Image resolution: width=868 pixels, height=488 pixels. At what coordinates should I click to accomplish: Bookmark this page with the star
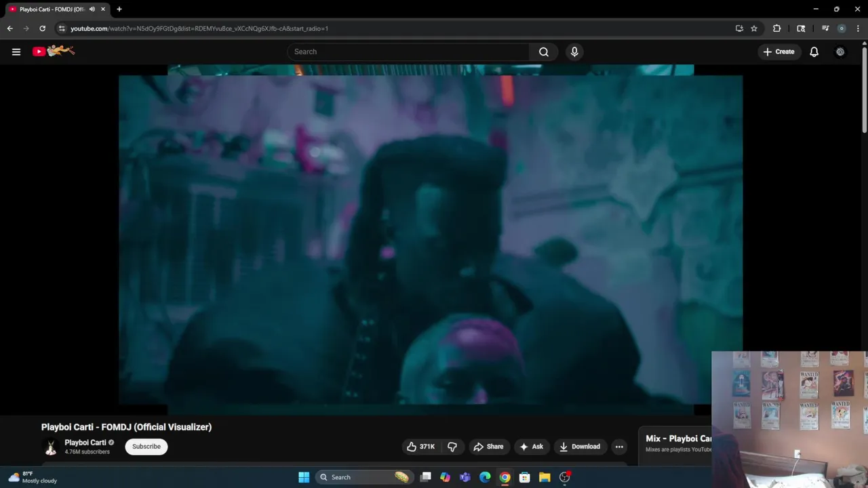tap(754, 28)
